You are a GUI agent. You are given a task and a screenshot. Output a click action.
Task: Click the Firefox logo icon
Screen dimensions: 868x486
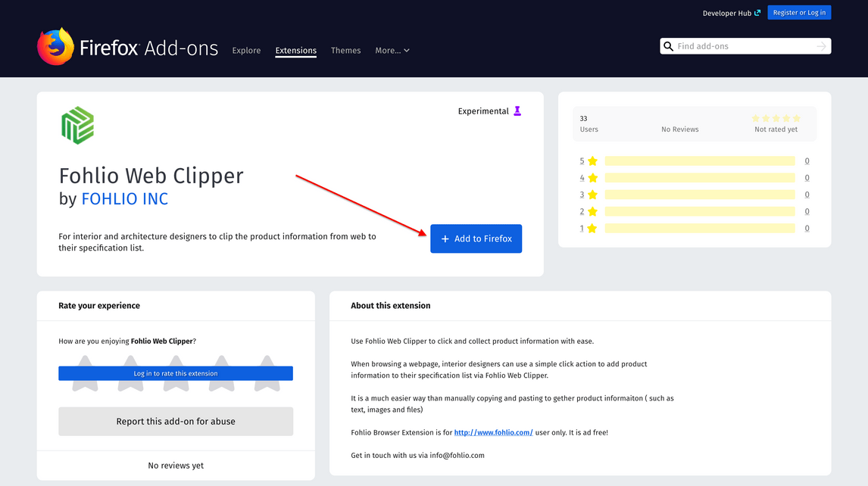coord(55,46)
